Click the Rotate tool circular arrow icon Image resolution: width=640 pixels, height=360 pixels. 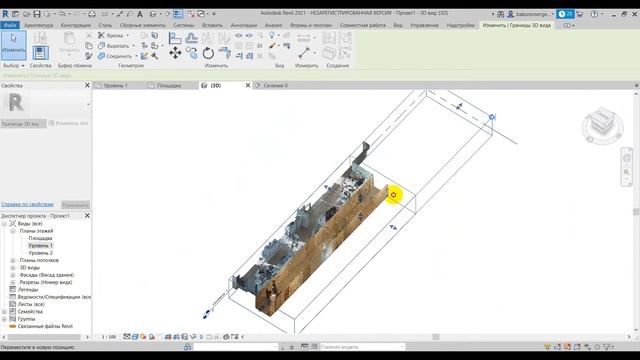[x=208, y=53]
